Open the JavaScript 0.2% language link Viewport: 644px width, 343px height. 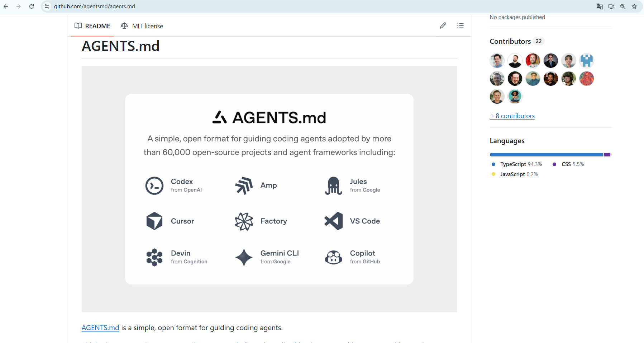(x=515, y=174)
